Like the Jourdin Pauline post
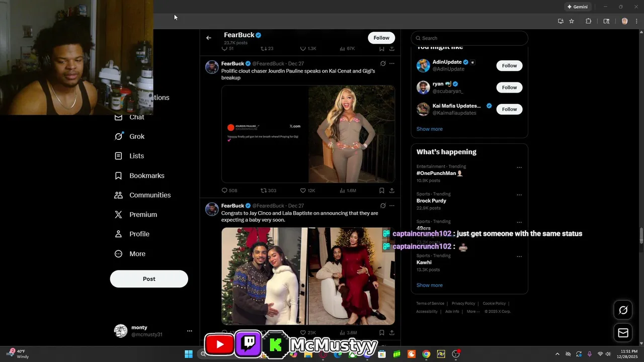The image size is (644, 362). [x=307, y=191]
